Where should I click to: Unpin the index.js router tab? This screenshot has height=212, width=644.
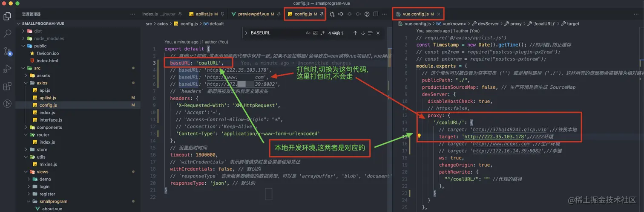click(x=180, y=14)
